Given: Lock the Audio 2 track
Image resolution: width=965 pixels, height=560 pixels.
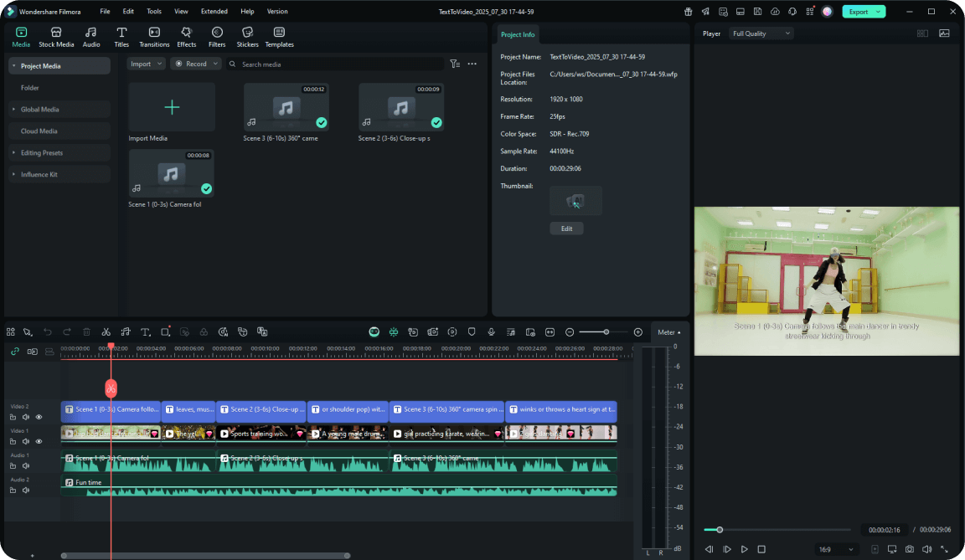Looking at the screenshot, I should [13, 491].
